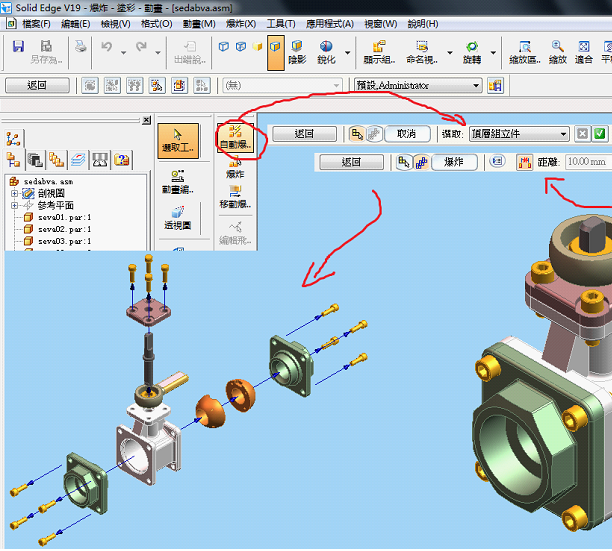Open the dropdown arrow after 旋轉
The height and width of the screenshot is (551, 612).
pyautogui.click(x=493, y=52)
